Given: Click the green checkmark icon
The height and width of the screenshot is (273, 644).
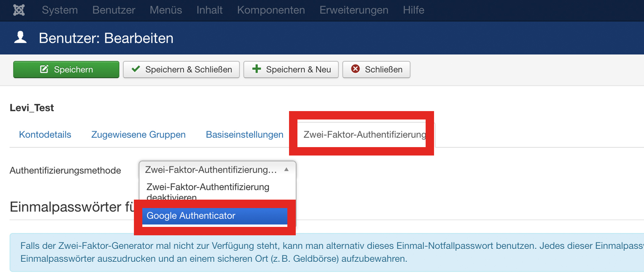Looking at the screenshot, I should tap(136, 69).
